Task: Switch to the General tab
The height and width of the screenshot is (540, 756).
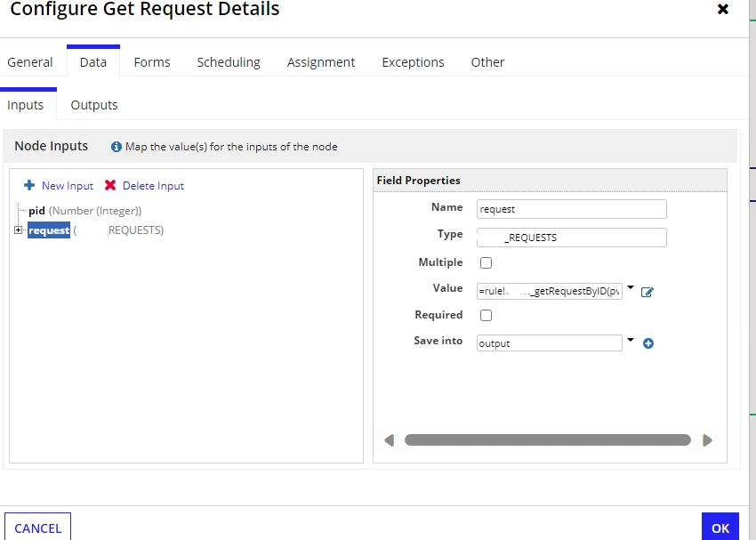Action: (30, 62)
